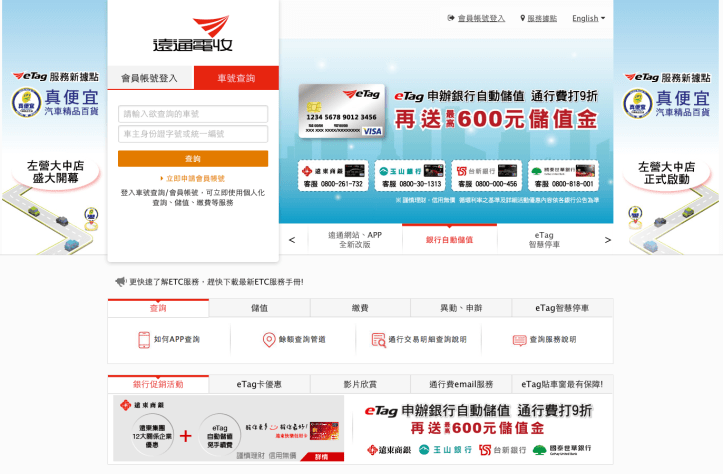Select the 儲值 service tab
Screen dimensions: 723x474
pyautogui.click(x=259, y=308)
